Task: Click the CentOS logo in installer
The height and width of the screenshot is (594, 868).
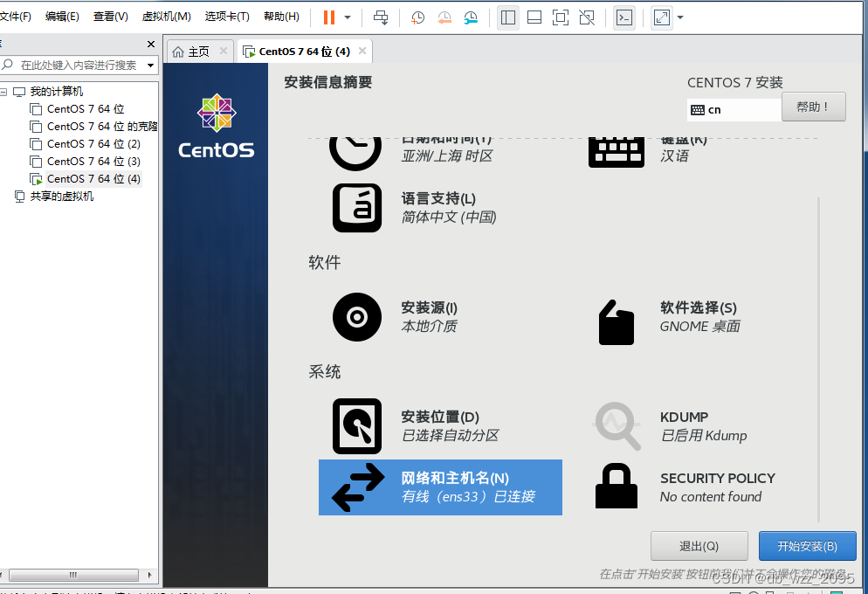Action: point(217,126)
